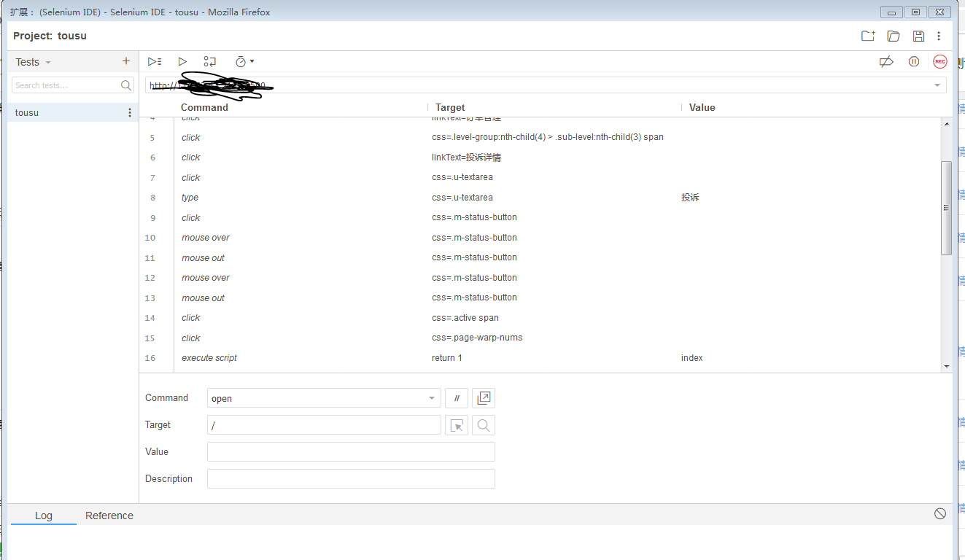Toggle pause on exceptions
Screen dimensions: 965x560
point(914,61)
